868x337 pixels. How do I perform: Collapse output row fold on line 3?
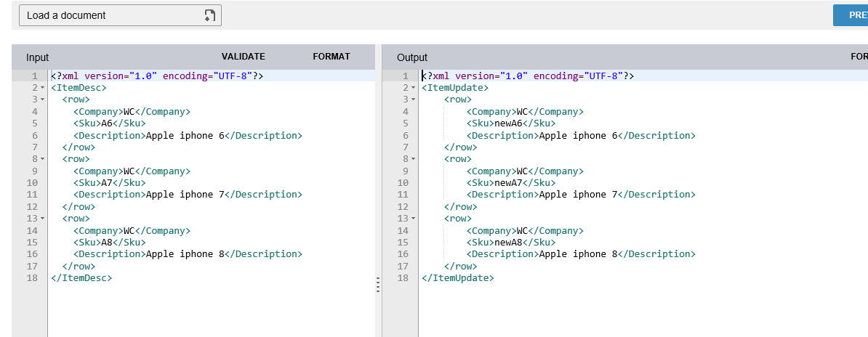coord(413,100)
